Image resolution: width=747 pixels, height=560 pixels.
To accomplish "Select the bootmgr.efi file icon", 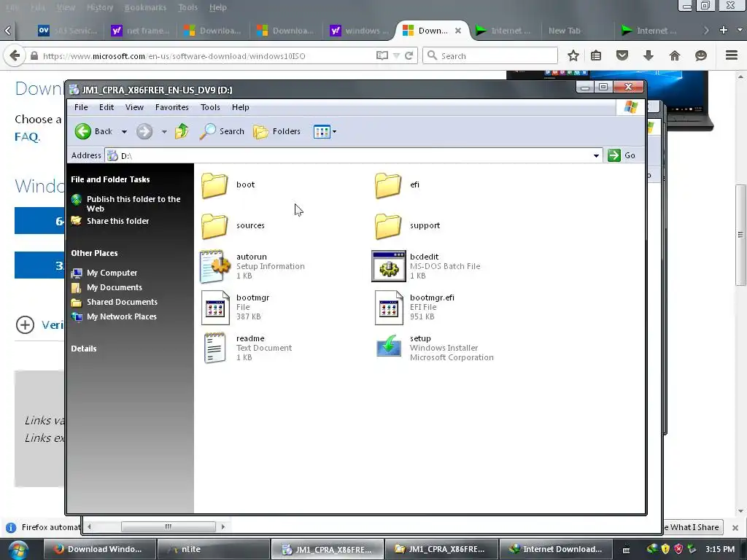I will [x=389, y=308].
